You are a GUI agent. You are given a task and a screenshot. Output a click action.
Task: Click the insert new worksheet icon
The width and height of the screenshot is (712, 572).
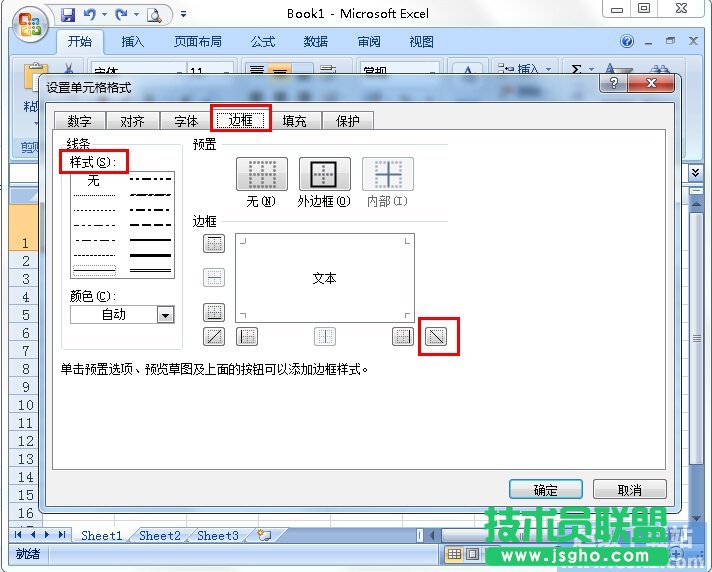point(264,535)
